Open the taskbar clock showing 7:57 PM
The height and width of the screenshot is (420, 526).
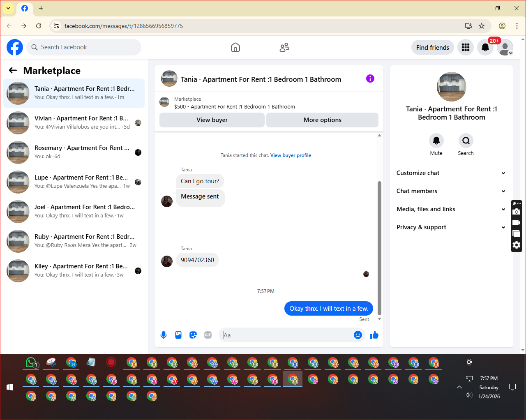click(x=489, y=387)
